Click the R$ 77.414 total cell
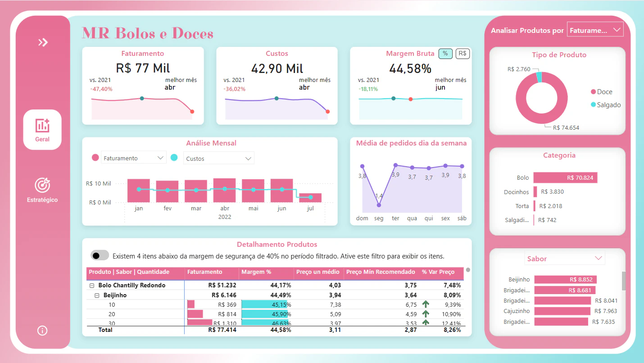The height and width of the screenshot is (363, 644). click(222, 330)
